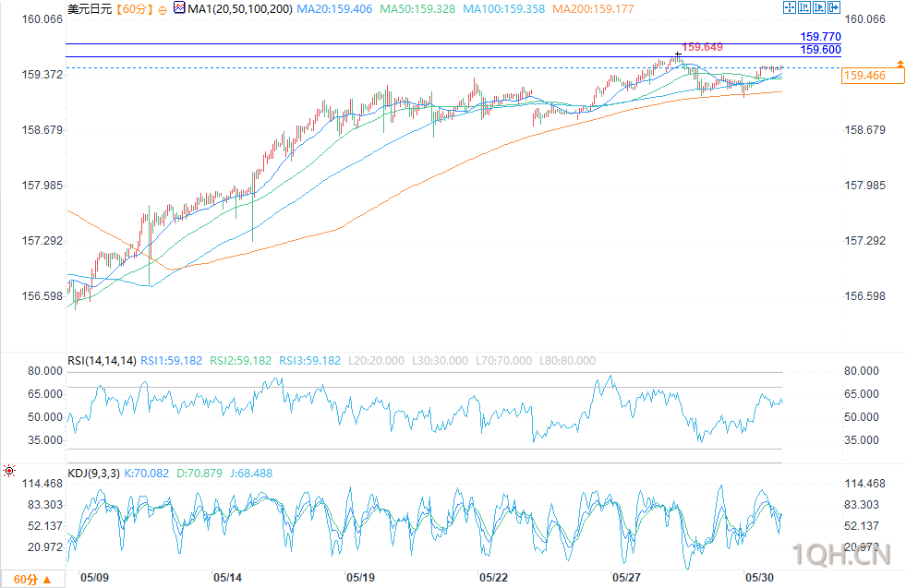Click the current price tag 159.466

(873, 76)
